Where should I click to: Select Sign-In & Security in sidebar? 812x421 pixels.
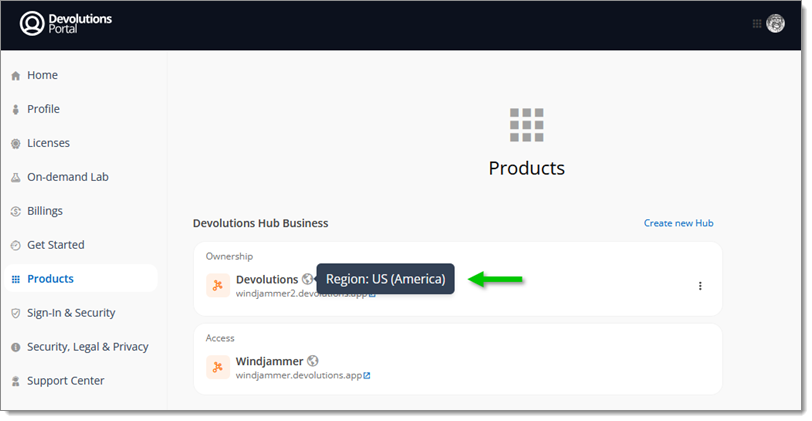point(71,313)
